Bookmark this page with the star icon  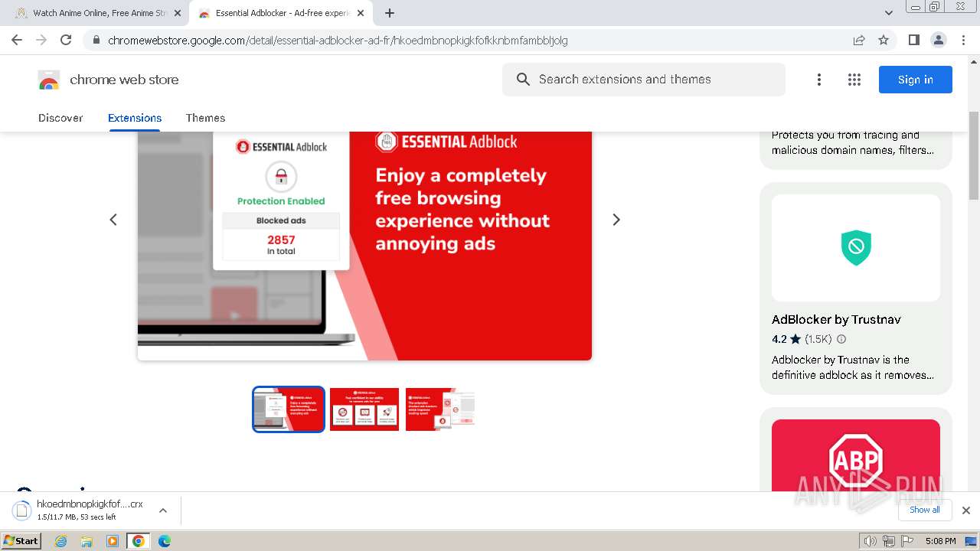[x=884, y=40]
